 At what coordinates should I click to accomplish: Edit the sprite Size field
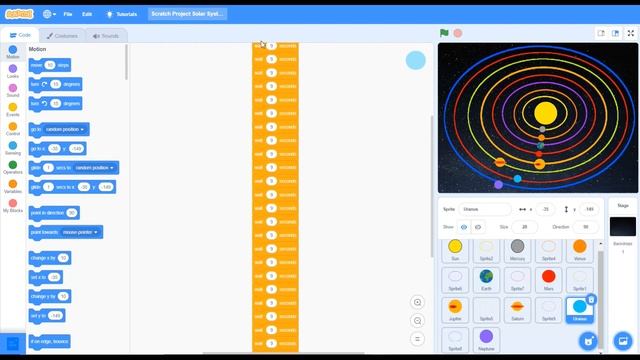point(524,227)
